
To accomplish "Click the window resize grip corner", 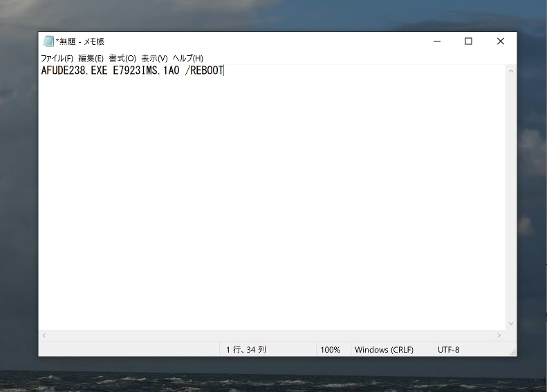I will pyautogui.click(x=513, y=353).
